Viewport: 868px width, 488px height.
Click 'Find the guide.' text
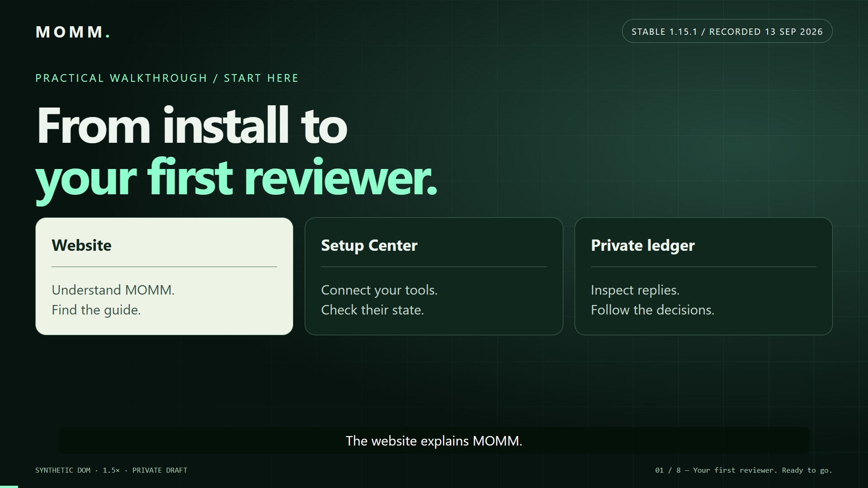tap(96, 310)
